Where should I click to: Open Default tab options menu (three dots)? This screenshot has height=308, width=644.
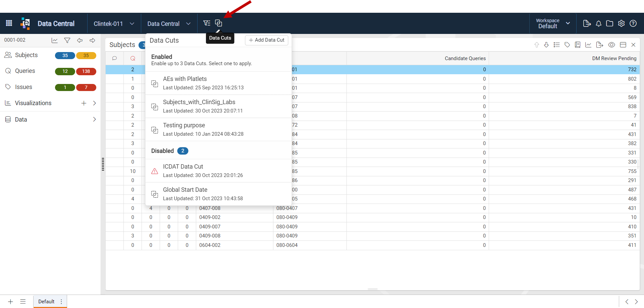[61, 302]
